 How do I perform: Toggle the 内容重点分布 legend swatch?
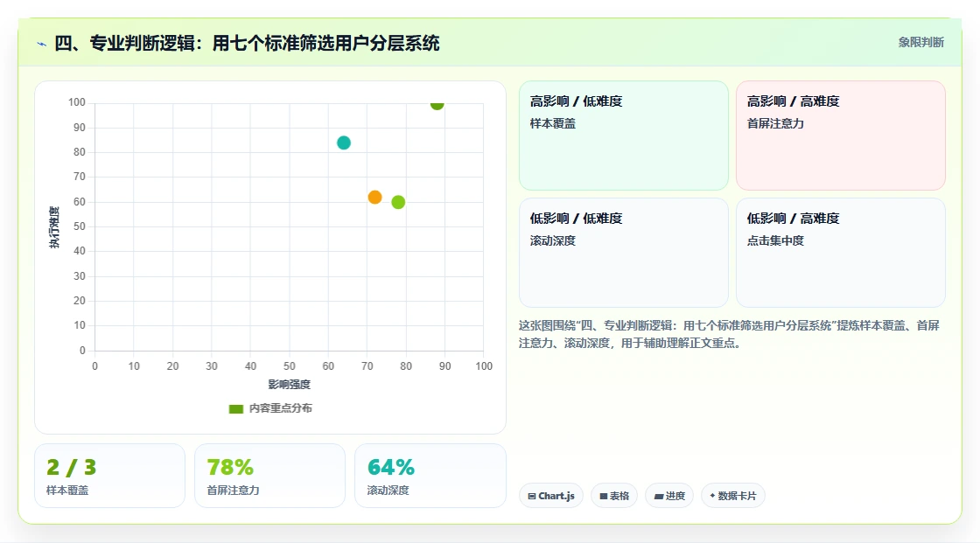(x=235, y=408)
